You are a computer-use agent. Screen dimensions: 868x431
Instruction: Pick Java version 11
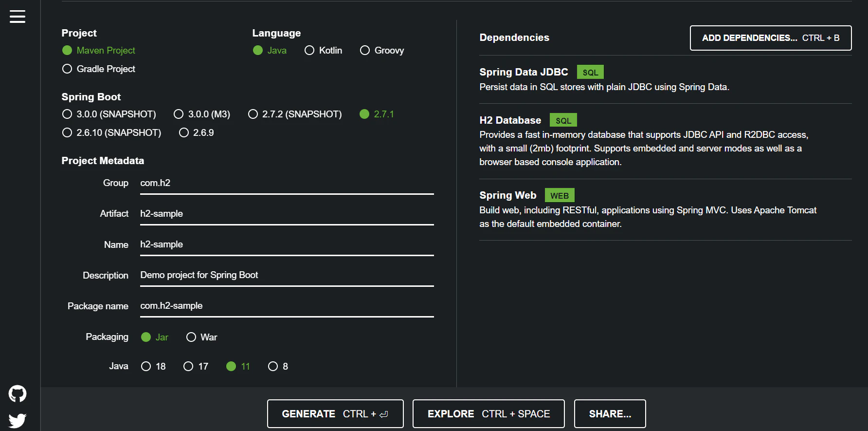[238, 366]
